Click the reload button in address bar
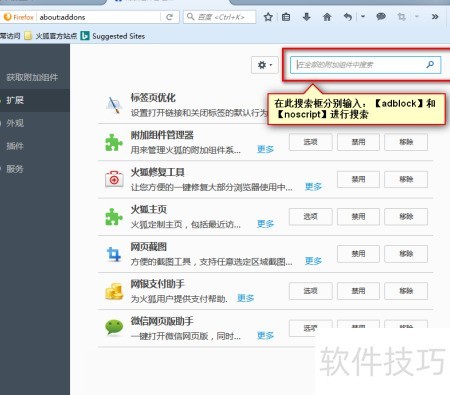 (x=169, y=17)
